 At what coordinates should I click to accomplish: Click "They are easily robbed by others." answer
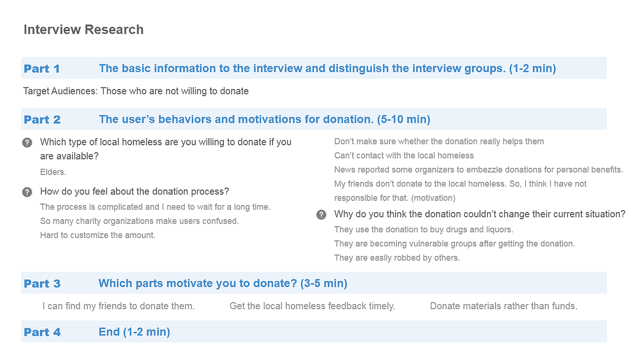click(x=397, y=257)
